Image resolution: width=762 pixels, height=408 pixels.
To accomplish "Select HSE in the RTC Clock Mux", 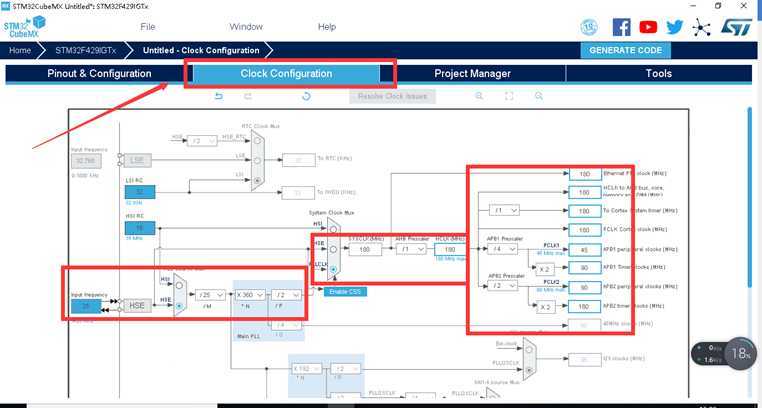I will (x=257, y=141).
